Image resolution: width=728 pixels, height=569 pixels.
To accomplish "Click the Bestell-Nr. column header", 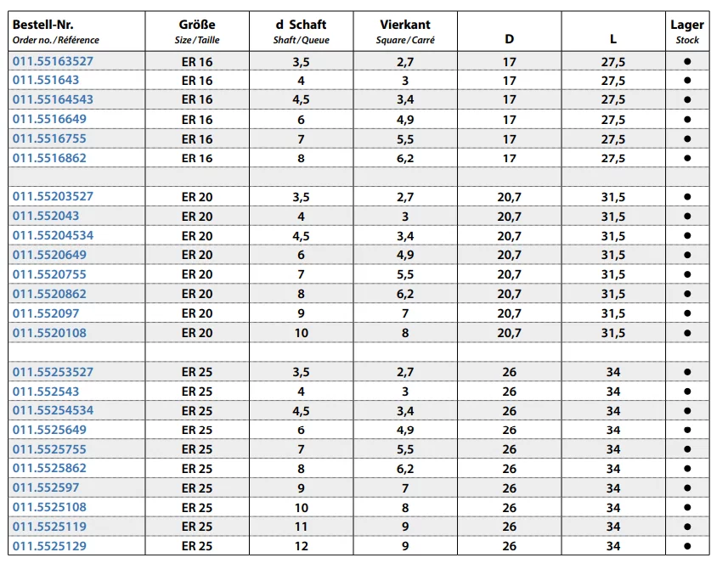I will (42, 25).
